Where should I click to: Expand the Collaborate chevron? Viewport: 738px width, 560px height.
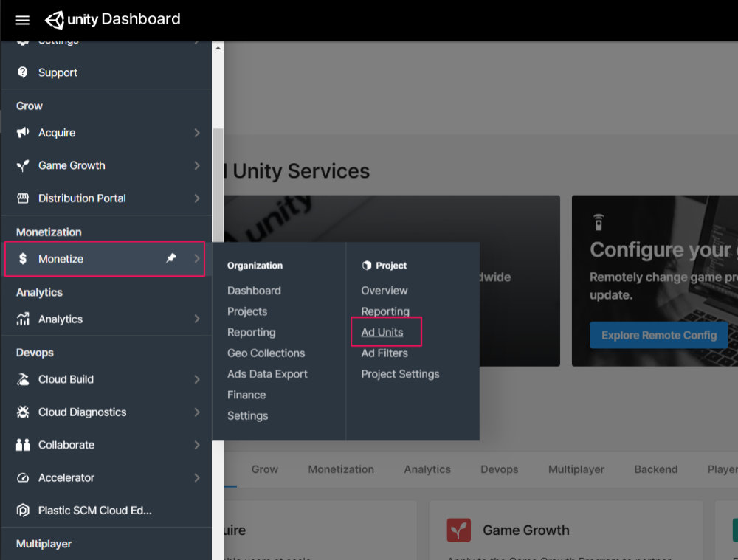point(197,445)
